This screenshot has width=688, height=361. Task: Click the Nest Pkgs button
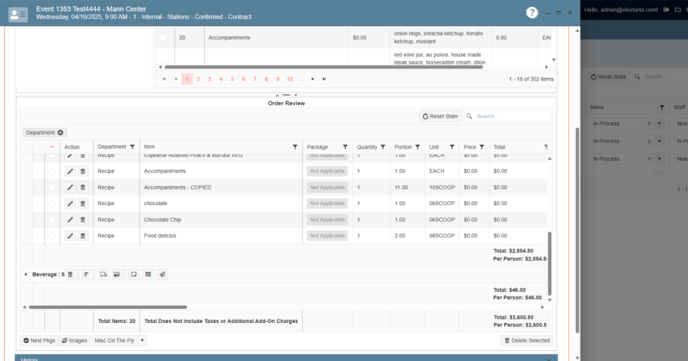(x=39, y=340)
